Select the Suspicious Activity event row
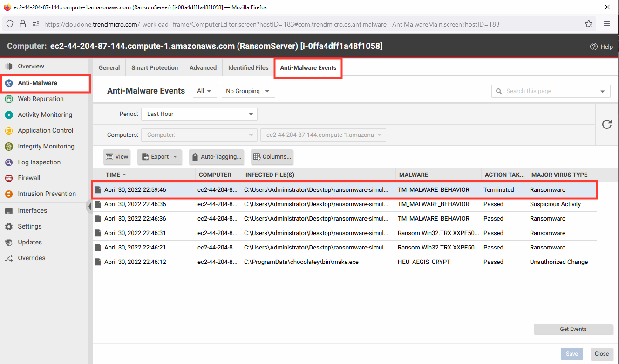This screenshot has width=619, height=364. point(345,204)
